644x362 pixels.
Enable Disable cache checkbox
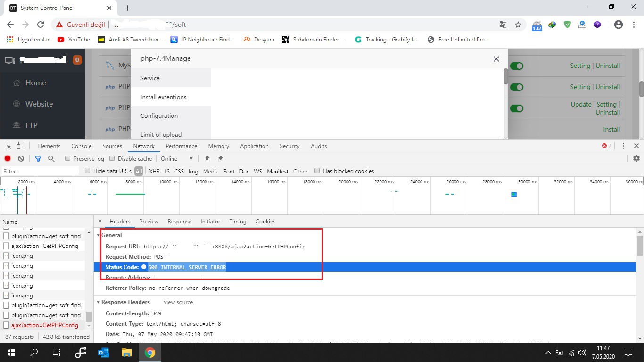(x=112, y=158)
